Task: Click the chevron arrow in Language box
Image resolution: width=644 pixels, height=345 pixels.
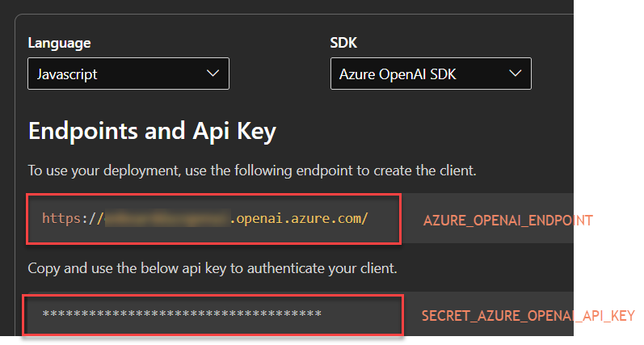Action: [213, 73]
